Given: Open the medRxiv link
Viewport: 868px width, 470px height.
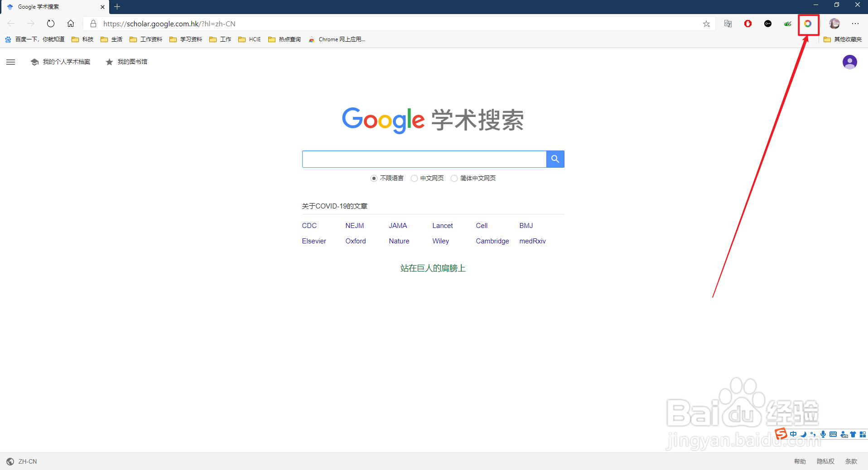Looking at the screenshot, I should (x=532, y=241).
